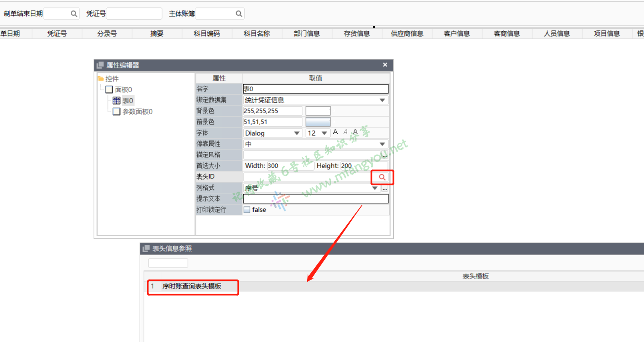This screenshot has width=644, height=342.
Task: Toggle the 打印锁定行 checkbox
Action: coord(247,210)
